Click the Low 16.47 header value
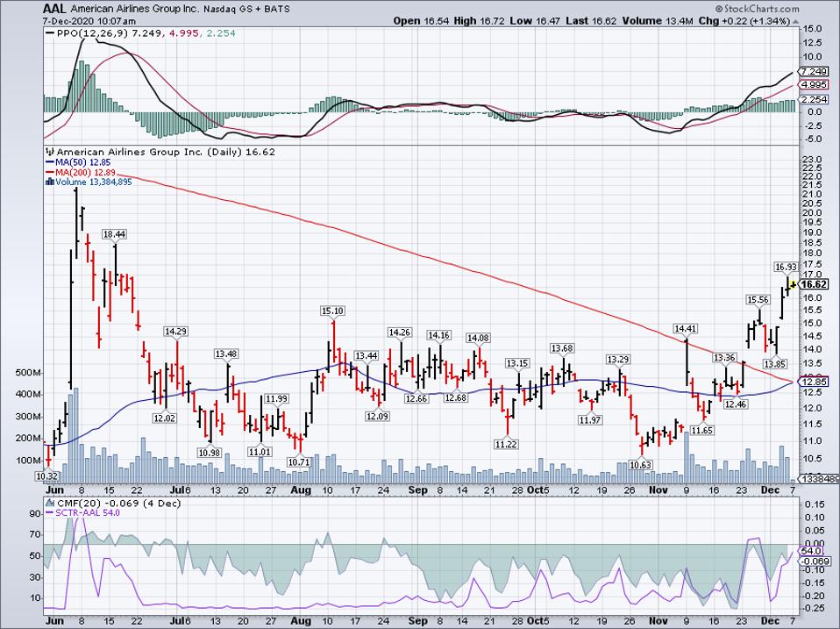 tap(533, 21)
